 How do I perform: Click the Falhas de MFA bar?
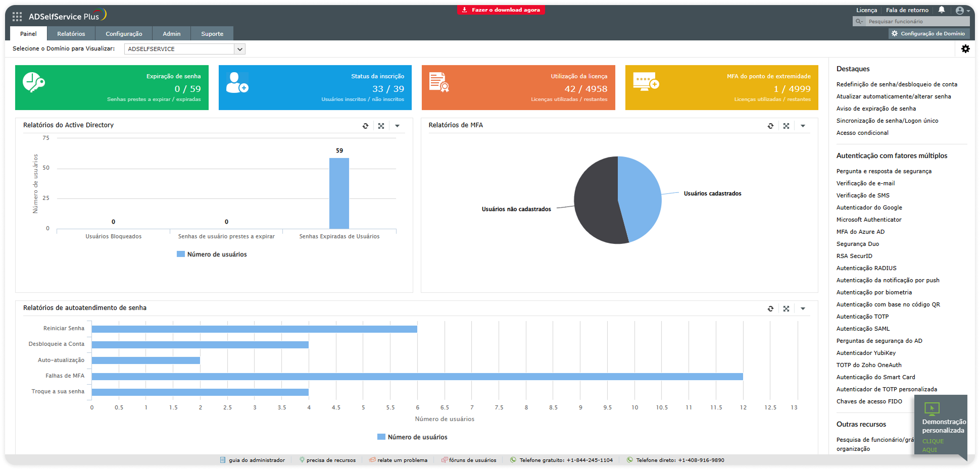click(417, 377)
